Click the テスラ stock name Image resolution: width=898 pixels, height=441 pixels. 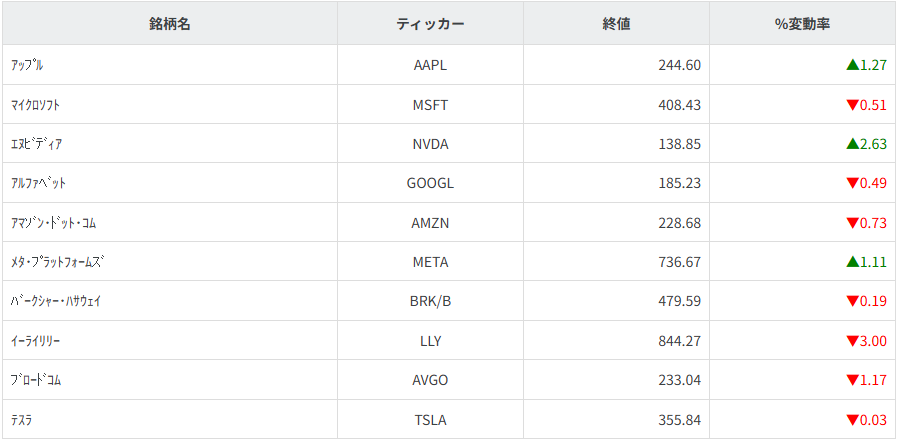coord(22,420)
